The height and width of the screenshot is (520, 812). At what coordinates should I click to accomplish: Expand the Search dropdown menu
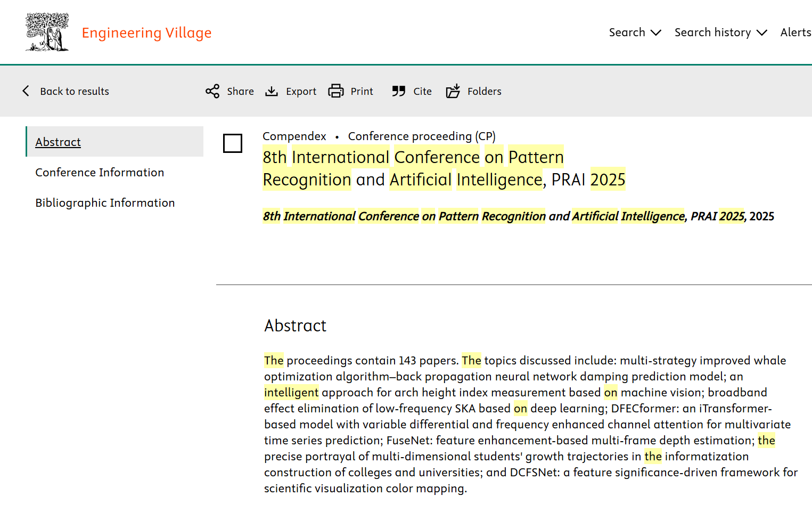click(x=635, y=32)
